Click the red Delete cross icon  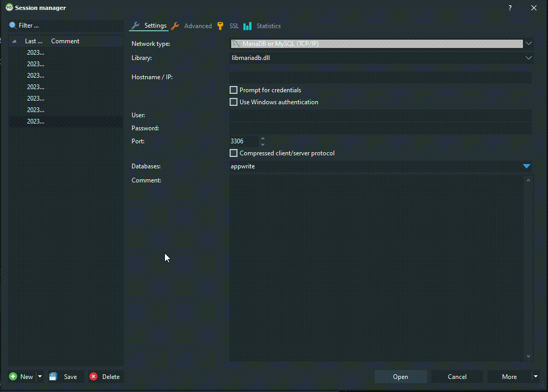coord(93,376)
